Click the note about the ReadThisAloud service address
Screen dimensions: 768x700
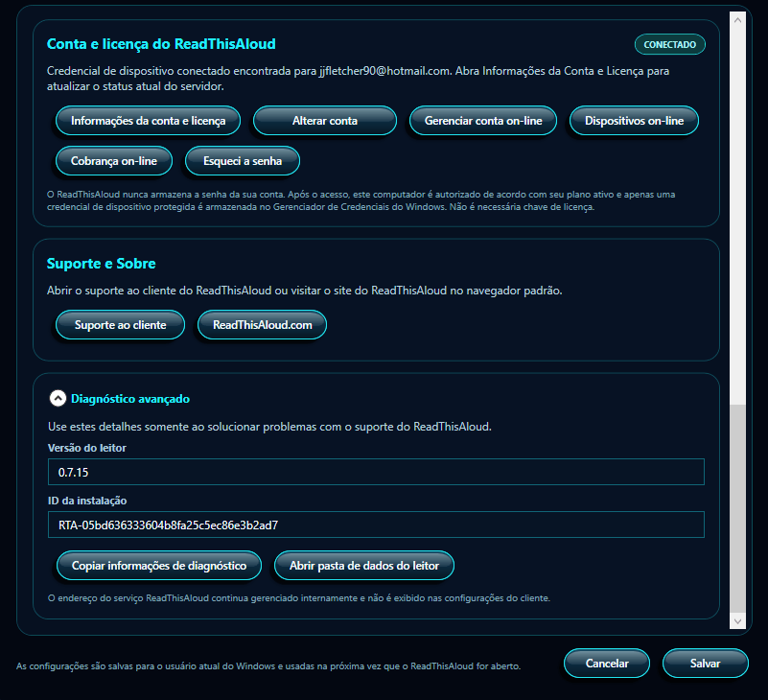point(299,598)
